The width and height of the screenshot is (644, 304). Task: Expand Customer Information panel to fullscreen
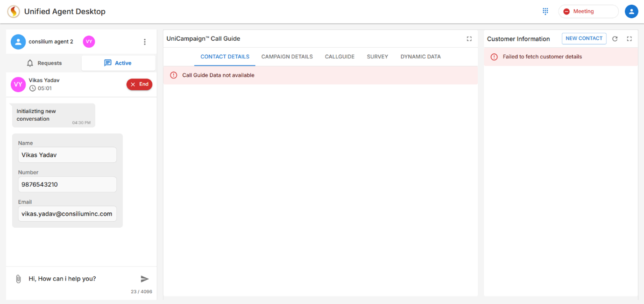[x=629, y=39]
